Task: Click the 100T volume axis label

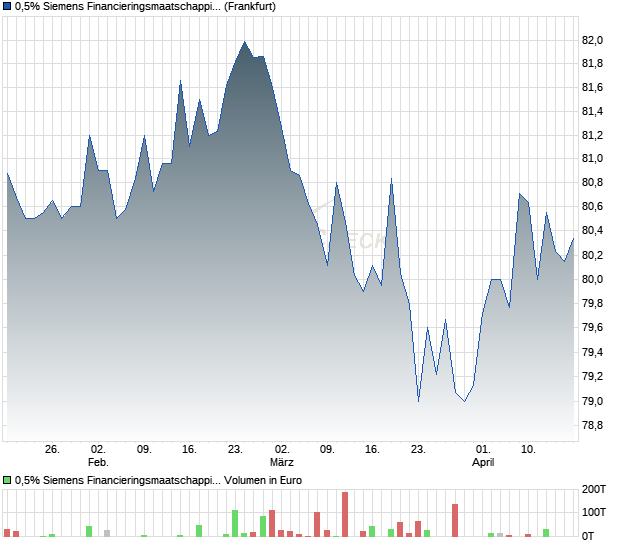Action: [x=594, y=512]
